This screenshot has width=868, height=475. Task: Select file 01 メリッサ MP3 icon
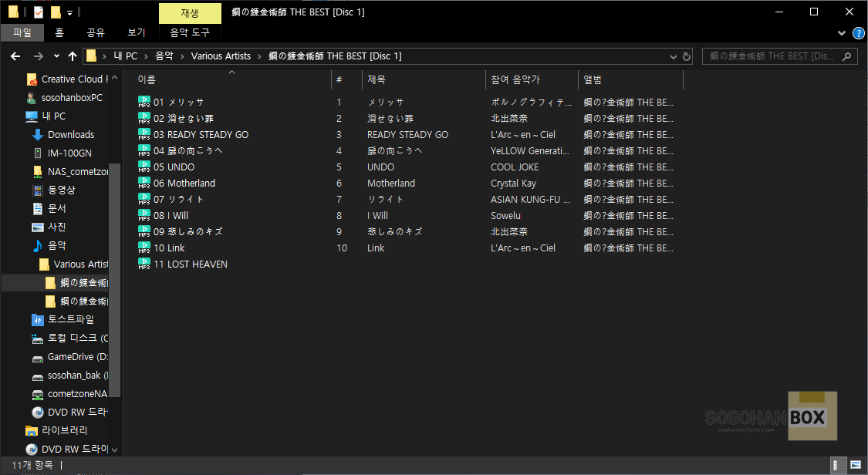coord(144,103)
